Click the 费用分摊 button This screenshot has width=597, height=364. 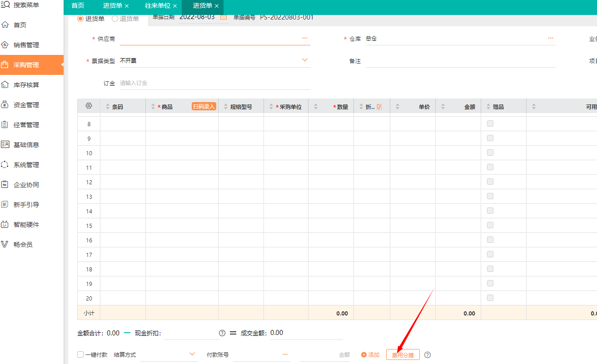[x=403, y=355]
